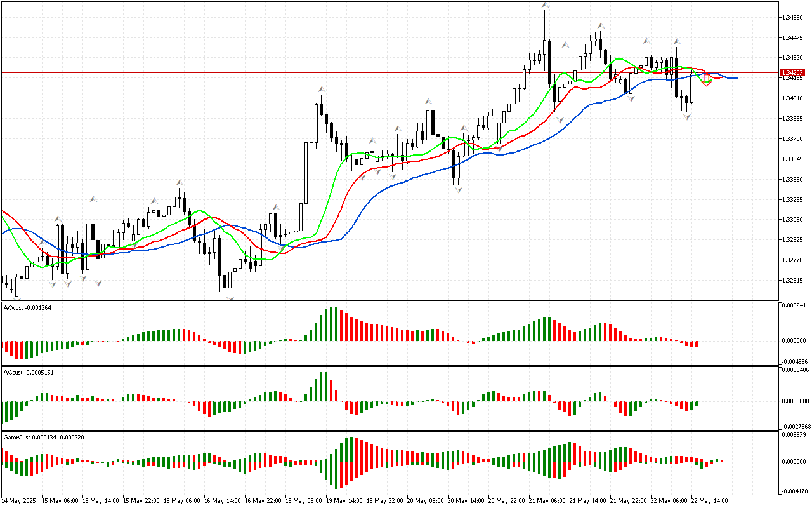Select up fractal arrow above 19 May spike

coord(322,90)
